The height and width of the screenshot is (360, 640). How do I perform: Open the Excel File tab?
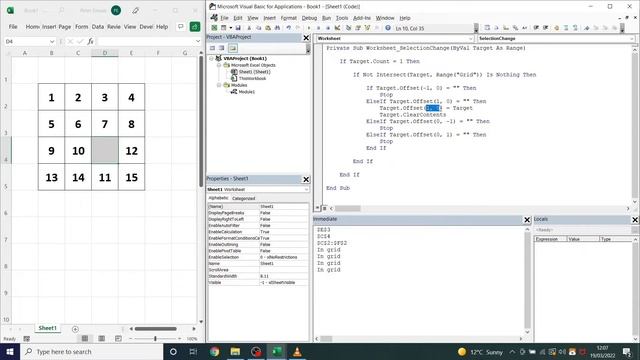13,27
